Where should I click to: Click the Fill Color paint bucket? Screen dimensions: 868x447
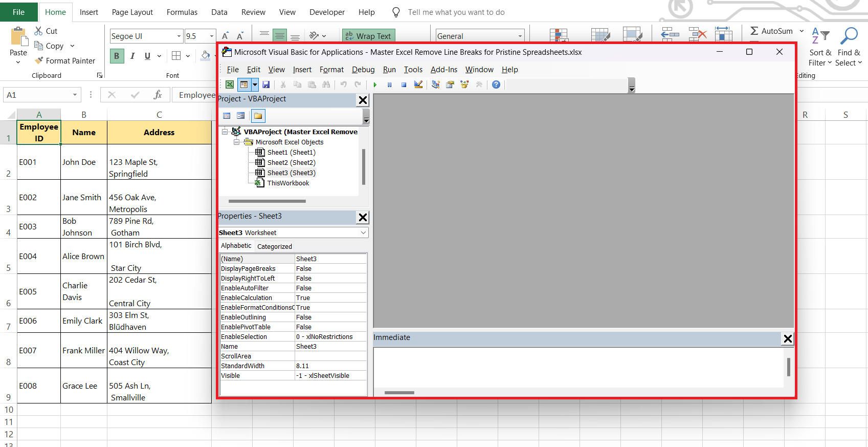click(205, 55)
